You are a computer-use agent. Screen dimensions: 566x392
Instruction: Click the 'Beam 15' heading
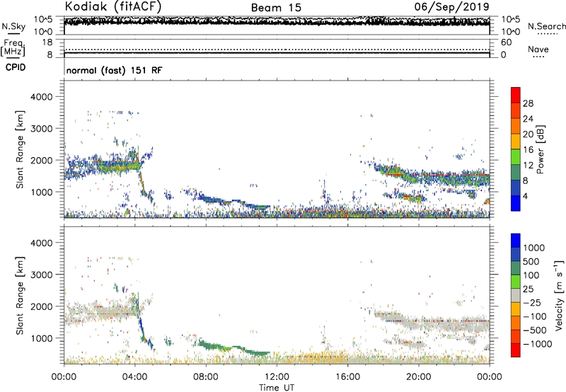click(x=276, y=8)
